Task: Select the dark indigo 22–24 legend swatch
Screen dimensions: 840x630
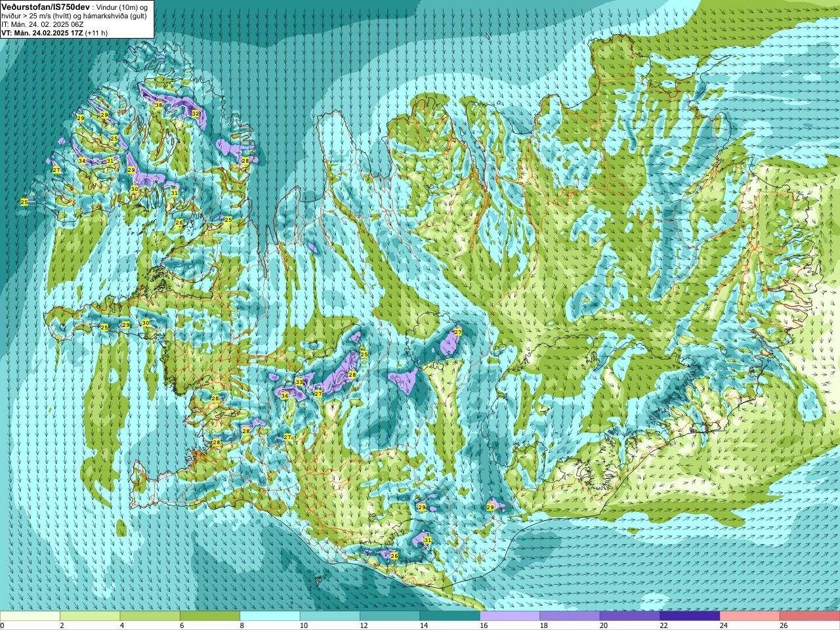Action: coord(690,616)
